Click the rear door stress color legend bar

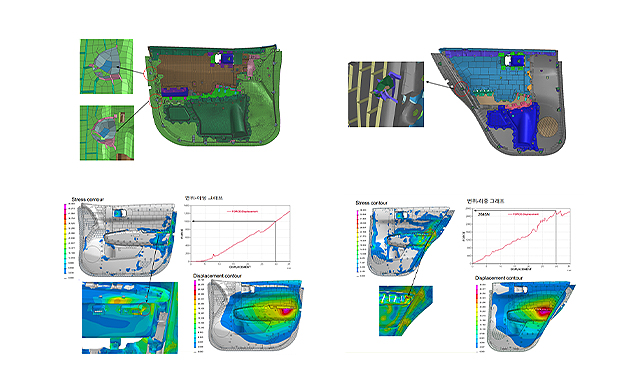click(x=358, y=241)
